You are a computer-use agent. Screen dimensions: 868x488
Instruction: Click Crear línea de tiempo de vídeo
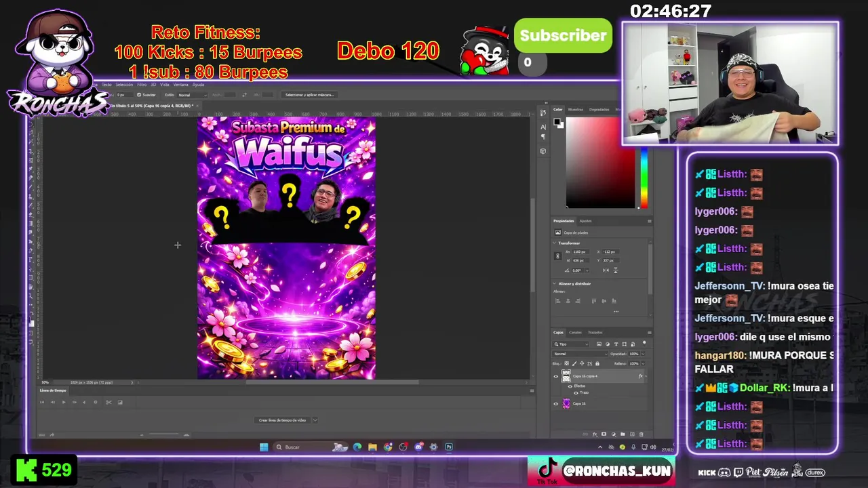pos(282,420)
